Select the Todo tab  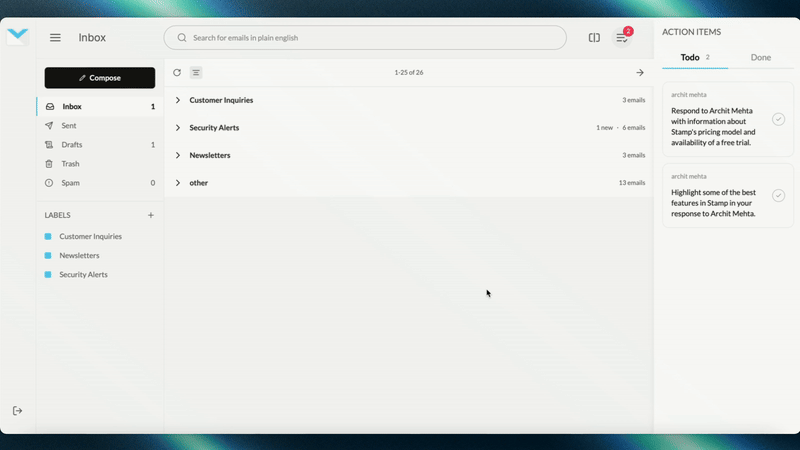pyautogui.click(x=691, y=58)
